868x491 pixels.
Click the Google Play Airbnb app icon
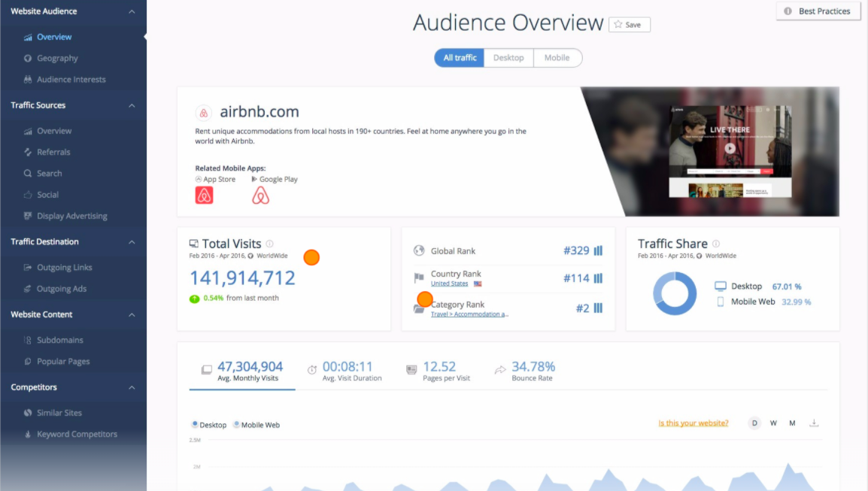260,195
